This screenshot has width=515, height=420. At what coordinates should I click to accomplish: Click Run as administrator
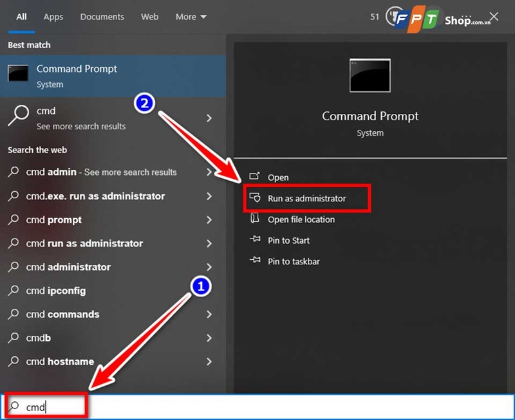pos(307,199)
